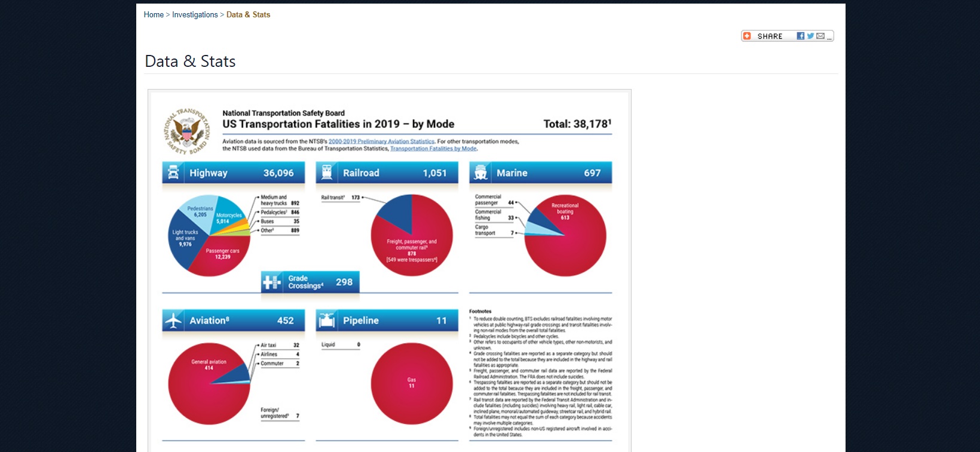Click the orange plus Share icon
980x452 pixels.
point(747,36)
